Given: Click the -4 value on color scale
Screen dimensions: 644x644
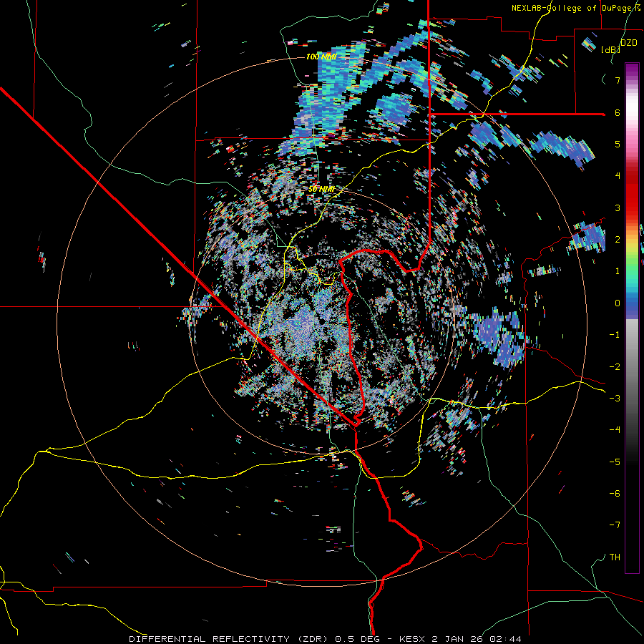Looking at the screenshot, I should [x=615, y=430].
